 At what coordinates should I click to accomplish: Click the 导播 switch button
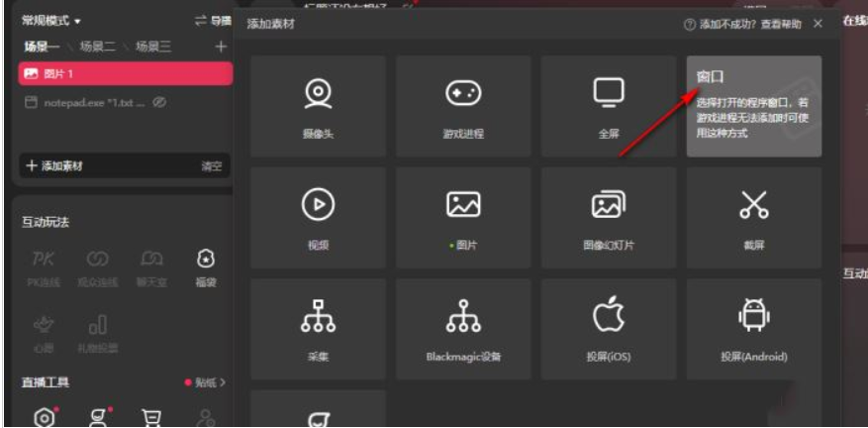tap(213, 21)
